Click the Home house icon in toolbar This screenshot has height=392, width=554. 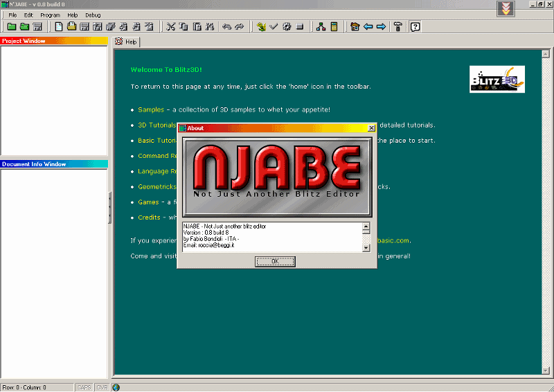[355, 27]
